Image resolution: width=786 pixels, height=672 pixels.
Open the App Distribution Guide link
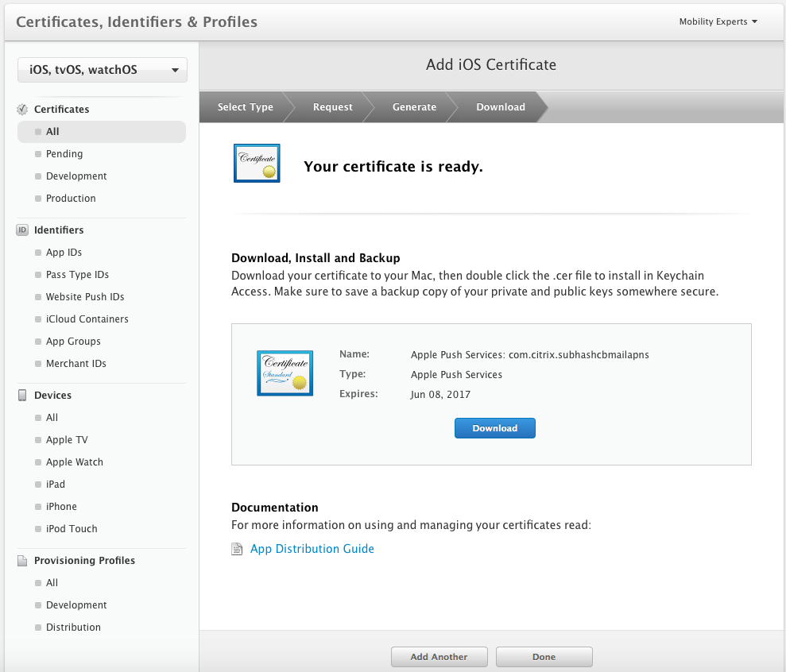[312, 549]
